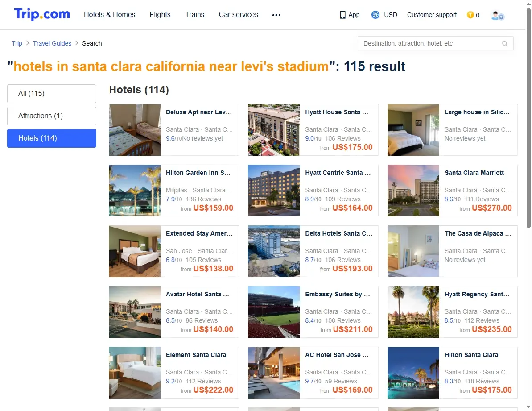532x411 pixels.
Task: Click Delta Hotels Santa C... title
Action: pos(338,234)
